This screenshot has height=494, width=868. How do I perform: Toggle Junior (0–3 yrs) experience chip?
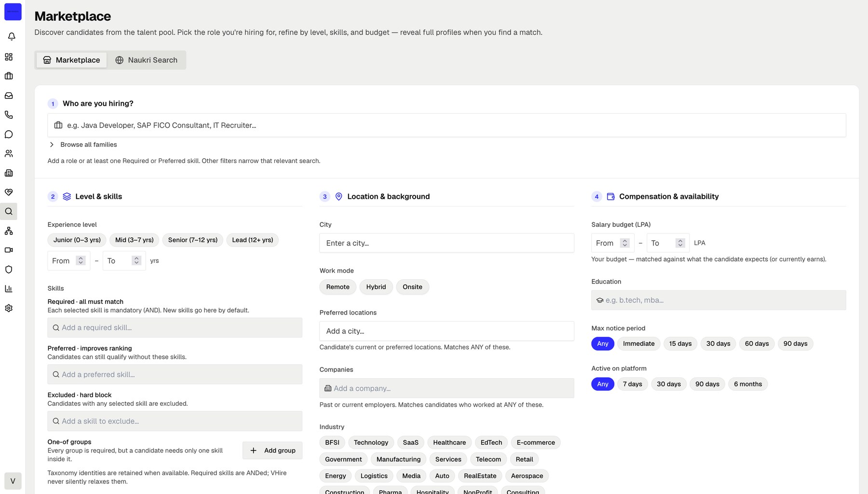(x=77, y=240)
